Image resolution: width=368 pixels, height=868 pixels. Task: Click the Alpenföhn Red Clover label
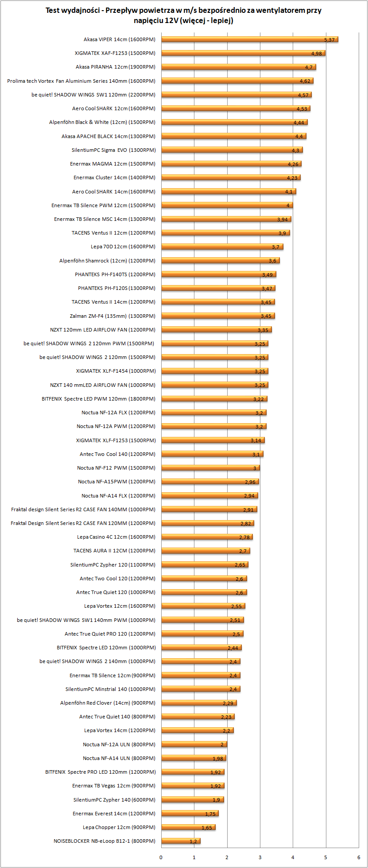pyautogui.click(x=108, y=703)
